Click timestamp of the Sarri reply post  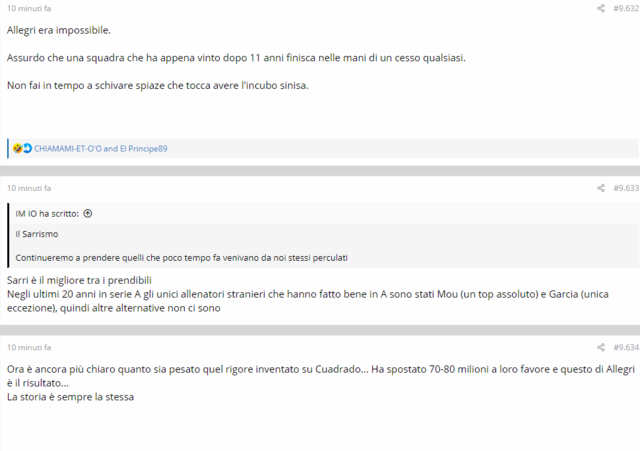[x=29, y=188]
